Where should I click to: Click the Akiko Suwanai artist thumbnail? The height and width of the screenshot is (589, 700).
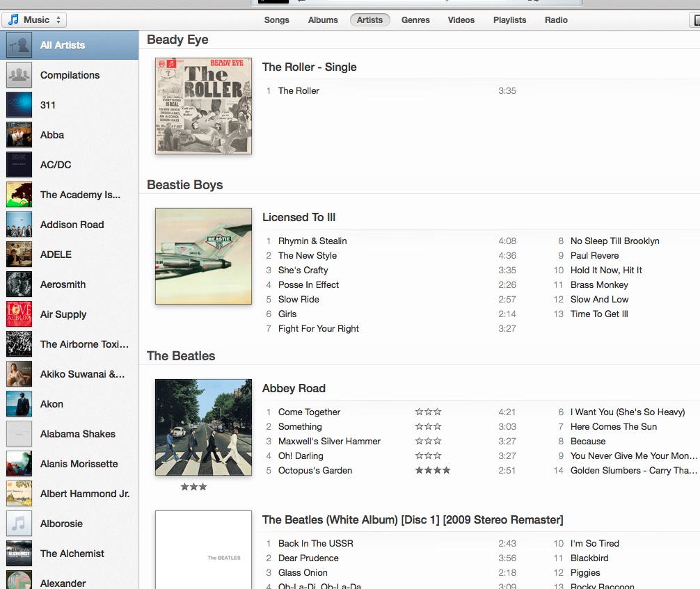(19, 374)
